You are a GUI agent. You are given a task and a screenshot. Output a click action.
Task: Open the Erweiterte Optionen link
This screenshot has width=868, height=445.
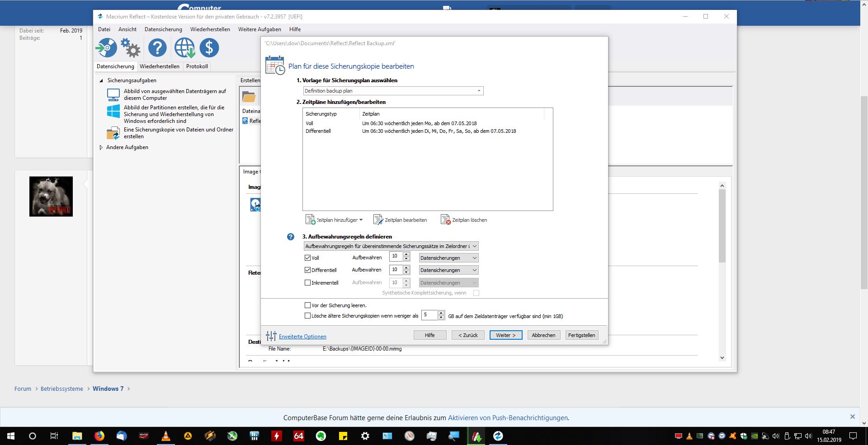click(x=302, y=337)
